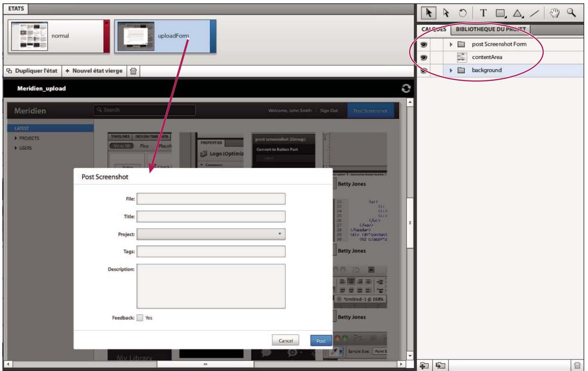Click the vertical scrollbar down arrow
The width and height of the screenshot is (588, 371).
pos(410,355)
